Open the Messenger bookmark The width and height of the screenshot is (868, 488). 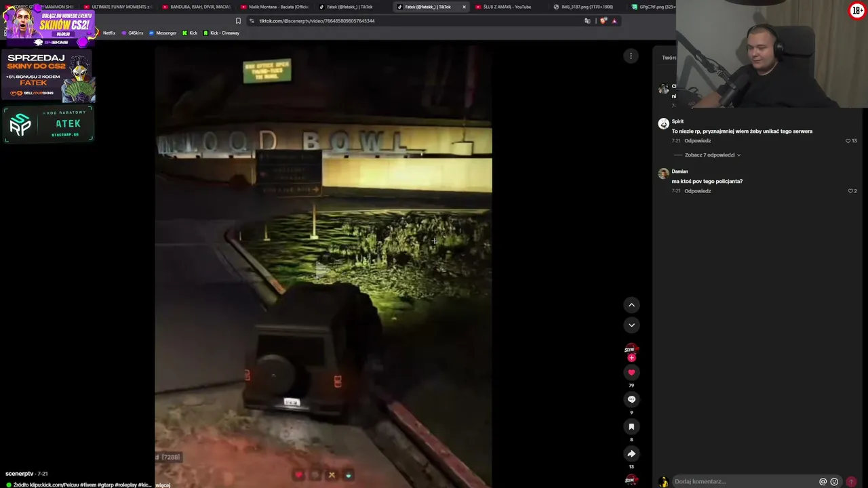(x=163, y=33)
